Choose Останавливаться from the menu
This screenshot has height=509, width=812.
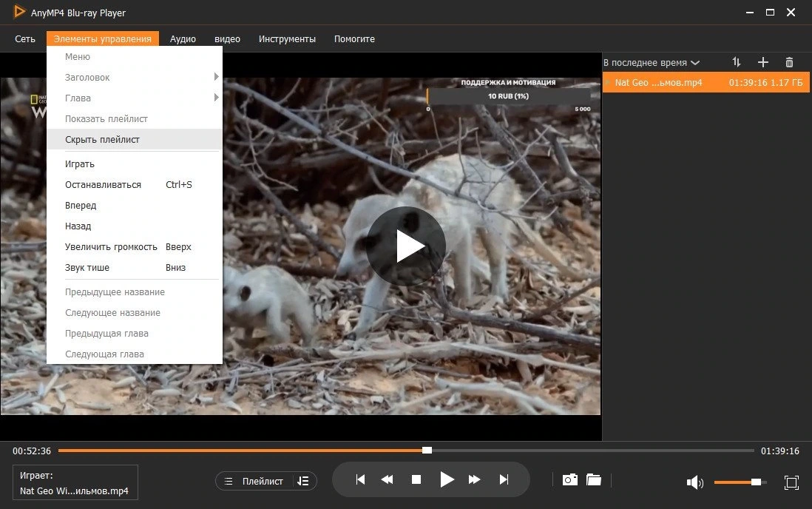103,184
